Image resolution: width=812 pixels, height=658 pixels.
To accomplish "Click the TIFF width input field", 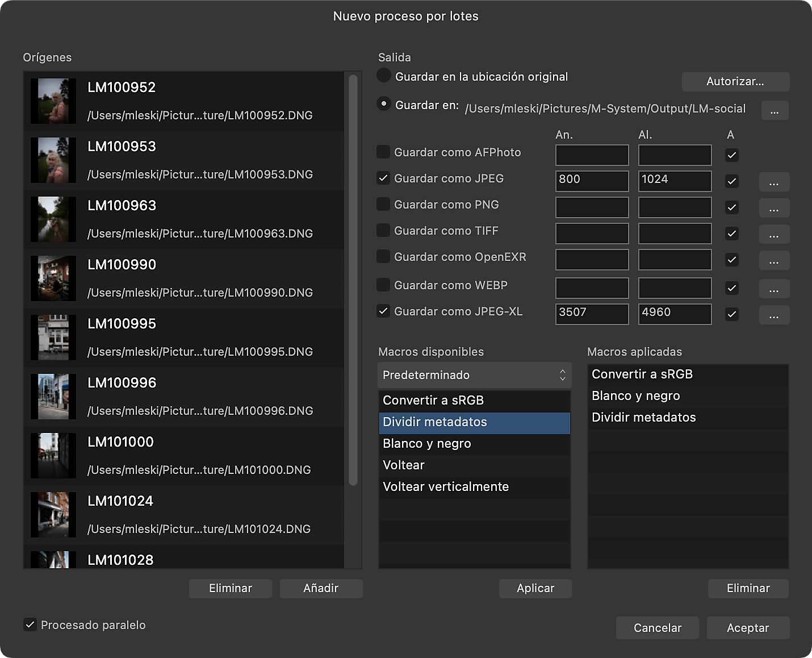I will tap(592, 234).
